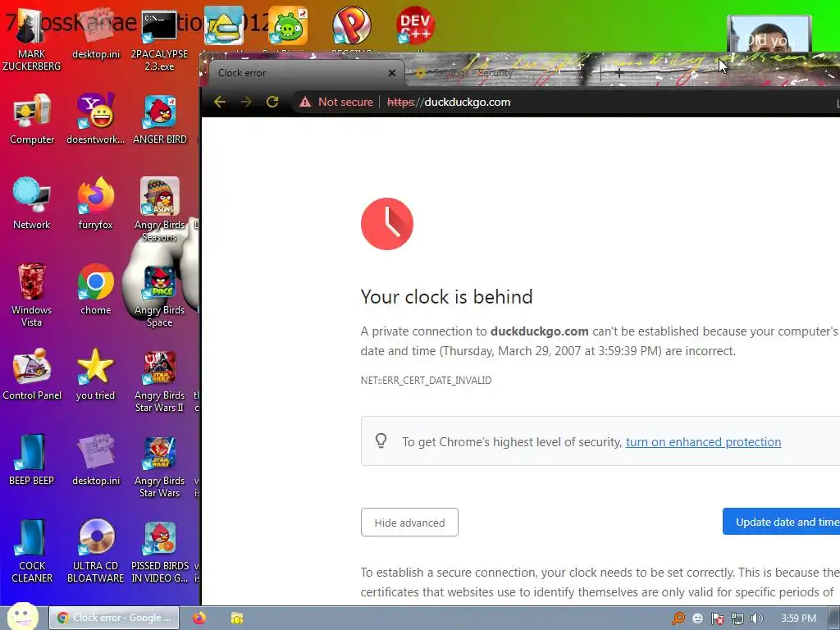Image resolution: width=840 pixels, height=630 pixels.
Task: Follow the turn on enhanced protection link
Action: point(703,442)
